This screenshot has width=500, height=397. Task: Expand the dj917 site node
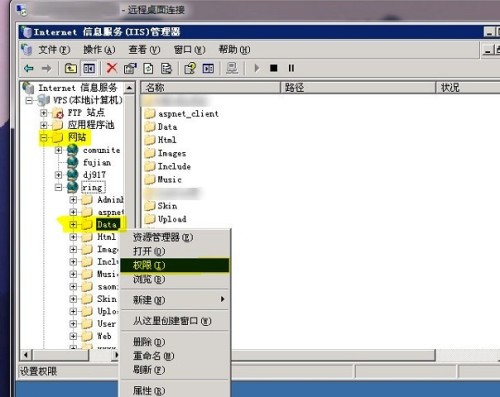click(x=59, y=175)
